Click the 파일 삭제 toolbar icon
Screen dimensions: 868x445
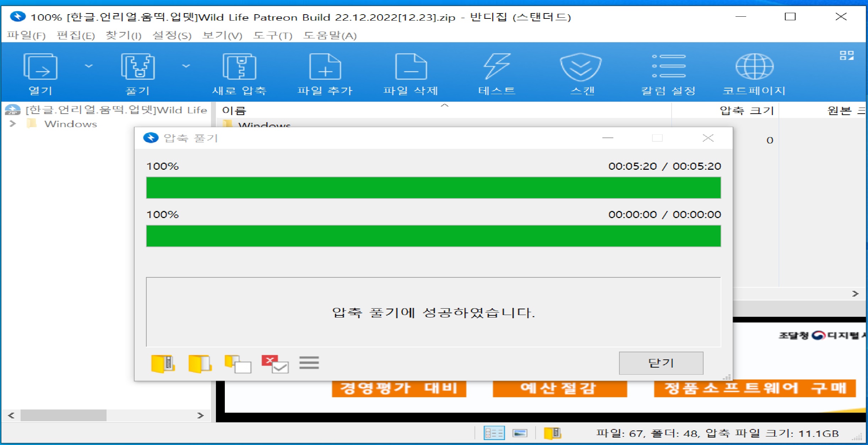pos(411,67)
